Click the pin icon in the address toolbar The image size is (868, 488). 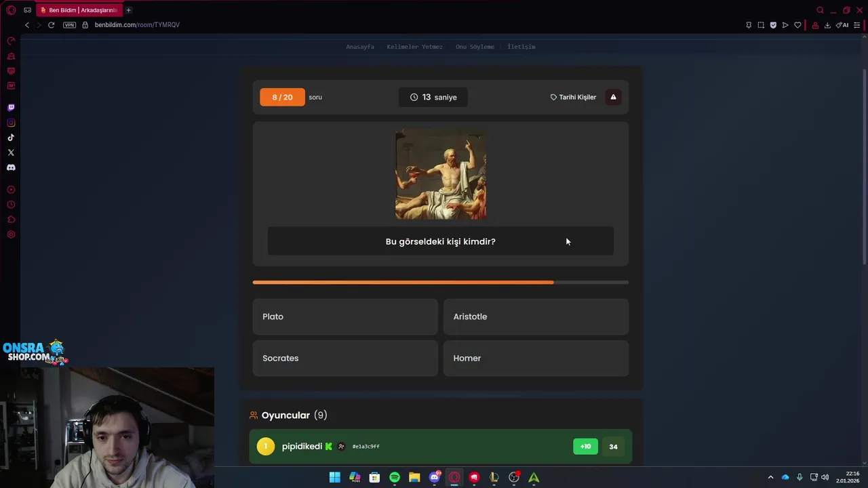point(749,25)
